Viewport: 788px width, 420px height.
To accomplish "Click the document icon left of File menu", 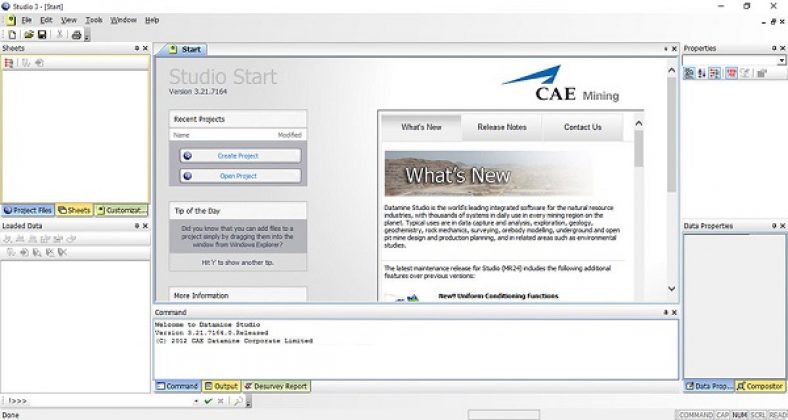I will [11, 21].
